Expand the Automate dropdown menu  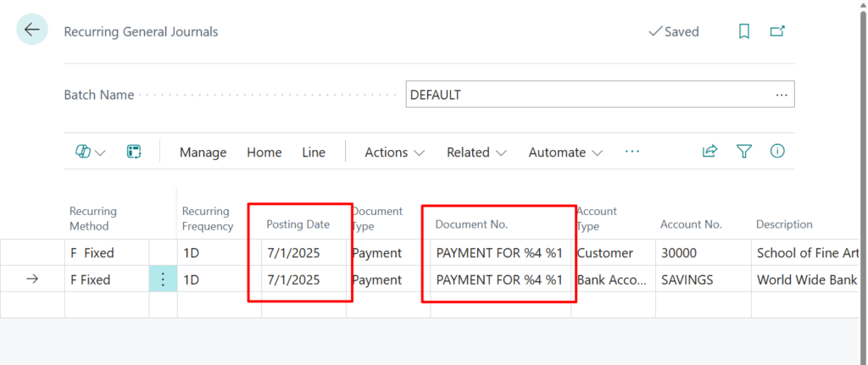tap(565, 152)
